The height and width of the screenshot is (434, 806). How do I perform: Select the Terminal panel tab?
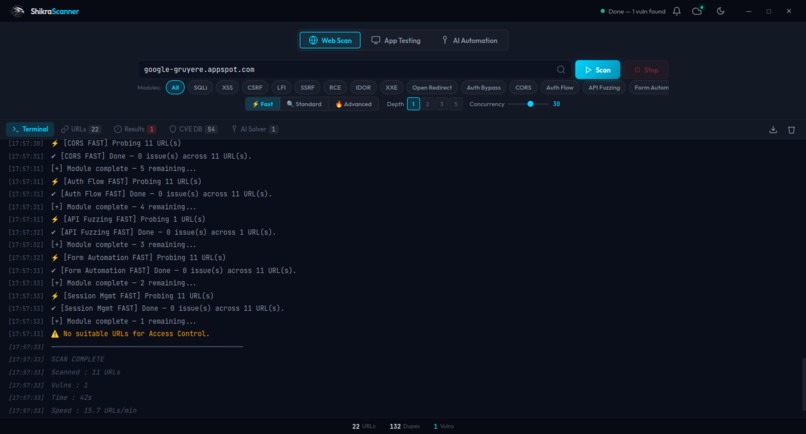click(x=30, y=129)
